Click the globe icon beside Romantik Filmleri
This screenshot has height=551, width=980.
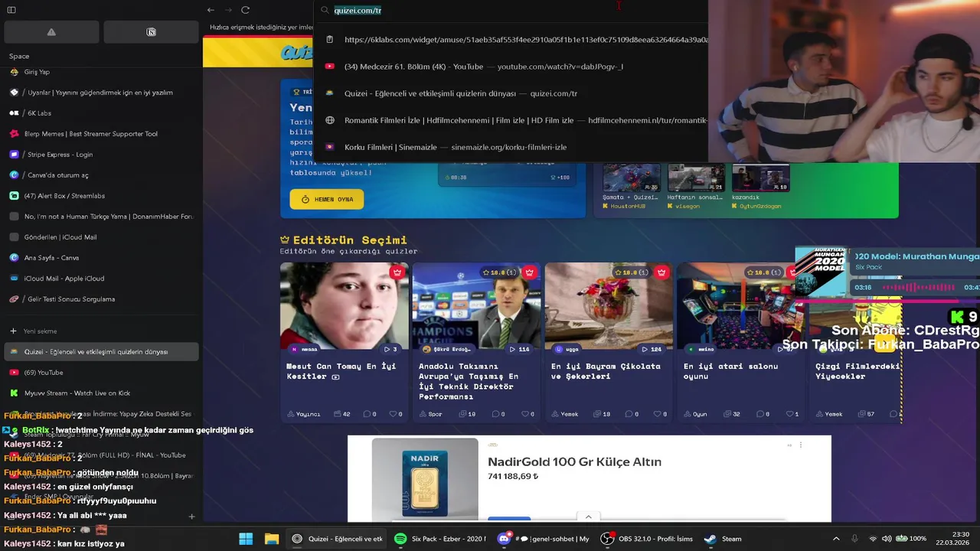tap(330, 120)
